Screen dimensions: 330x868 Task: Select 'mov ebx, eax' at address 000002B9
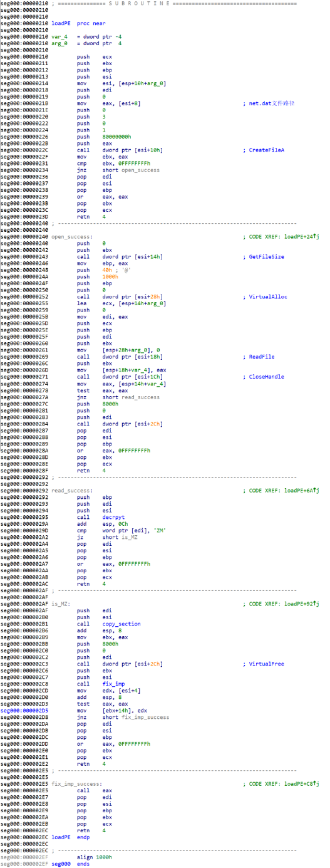coord(102,637)
